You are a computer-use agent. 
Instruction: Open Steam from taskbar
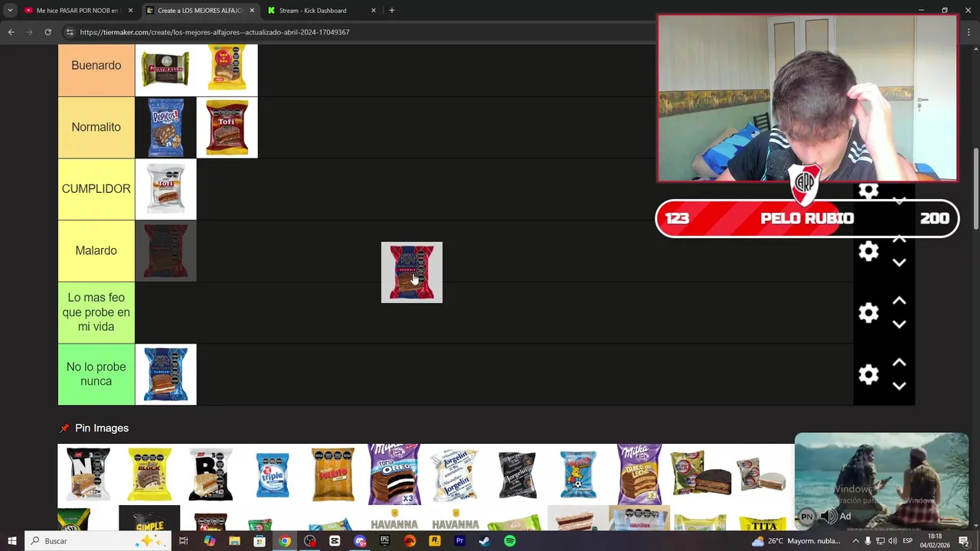485,541
